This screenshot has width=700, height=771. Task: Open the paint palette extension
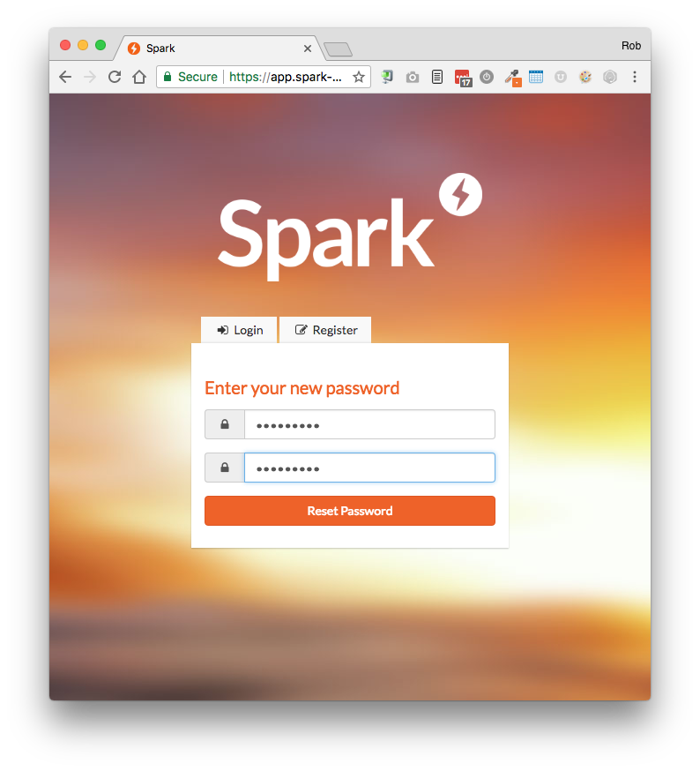click(x=585, y=77)
